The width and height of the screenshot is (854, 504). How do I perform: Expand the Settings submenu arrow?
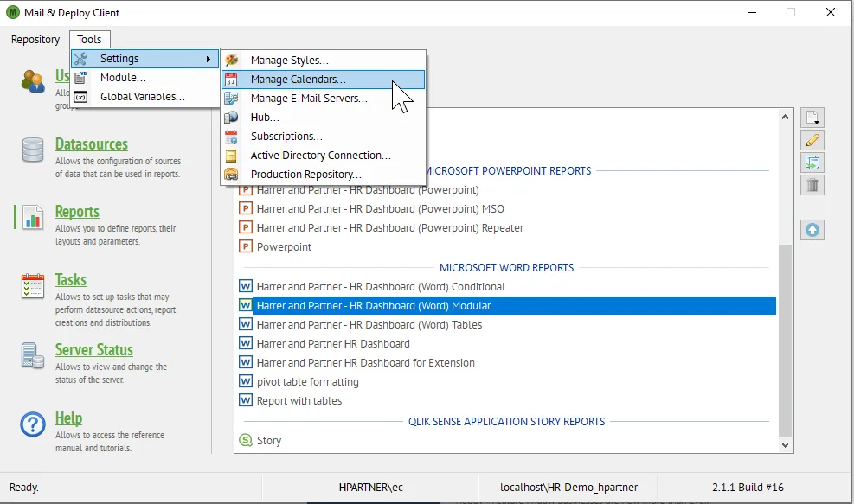208,59
